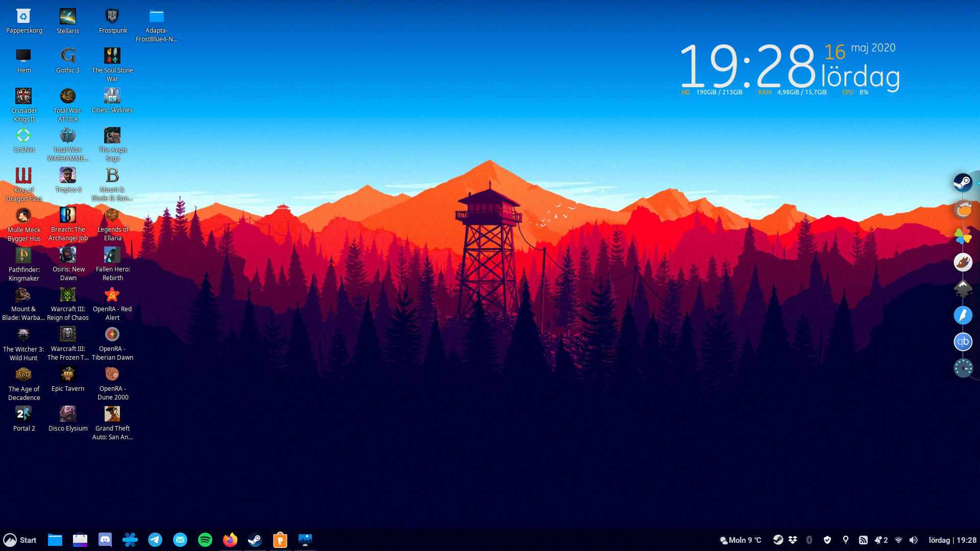Select Mount & Blade: Warband icon
Image resolution: width=980 pixels, height=551 pixels.
[23, 304]
